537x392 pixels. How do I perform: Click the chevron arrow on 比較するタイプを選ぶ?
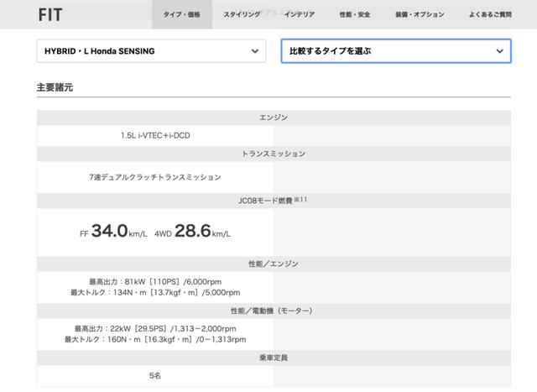(x=500, y=52)
